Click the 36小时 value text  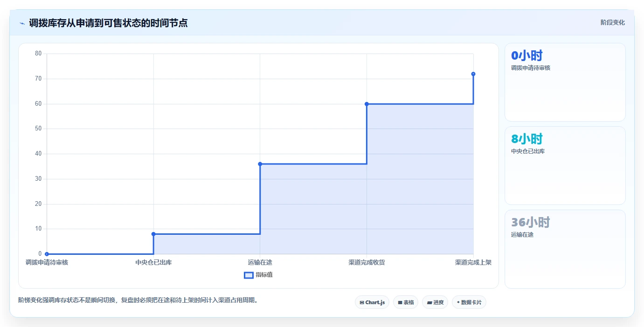pos(531,222)
